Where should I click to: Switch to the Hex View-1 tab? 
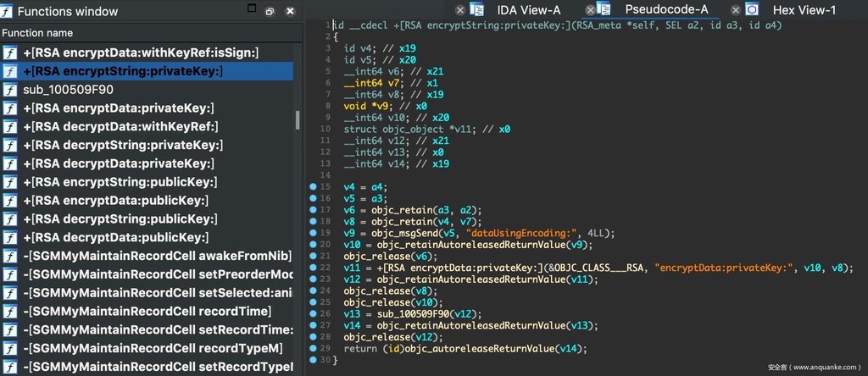coord(804,10)
